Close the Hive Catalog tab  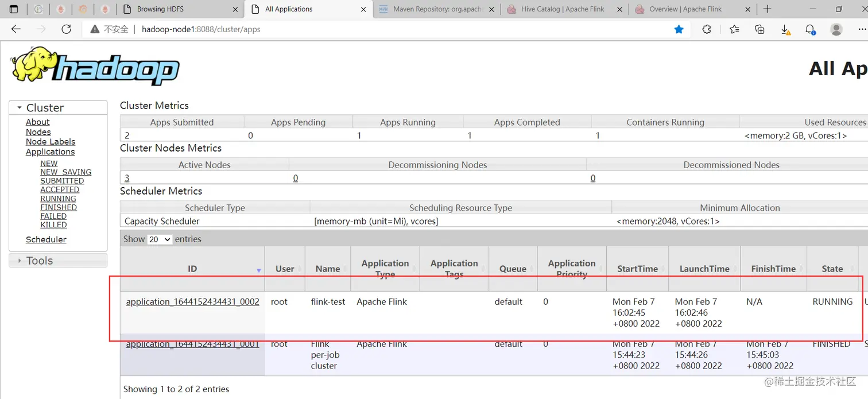point(619,9)
